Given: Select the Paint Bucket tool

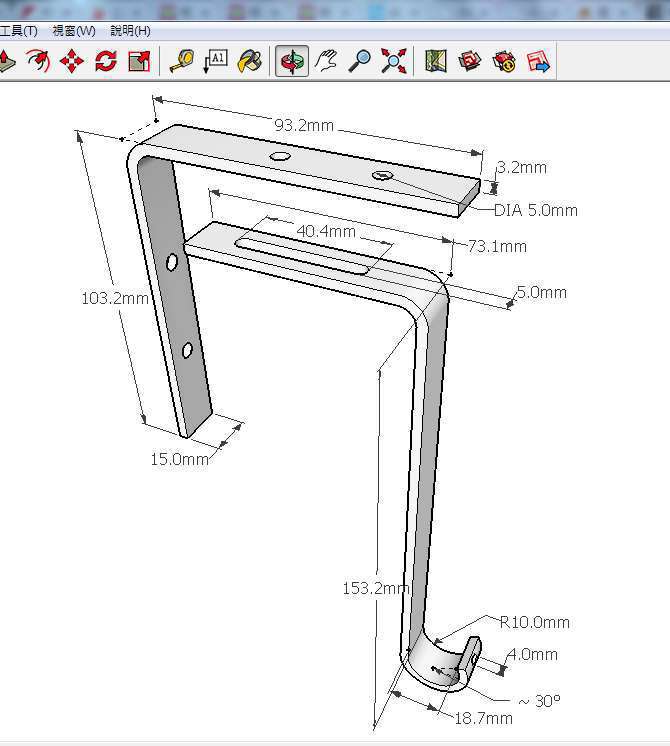Looking at the screenshot, I should click(250, 61).
